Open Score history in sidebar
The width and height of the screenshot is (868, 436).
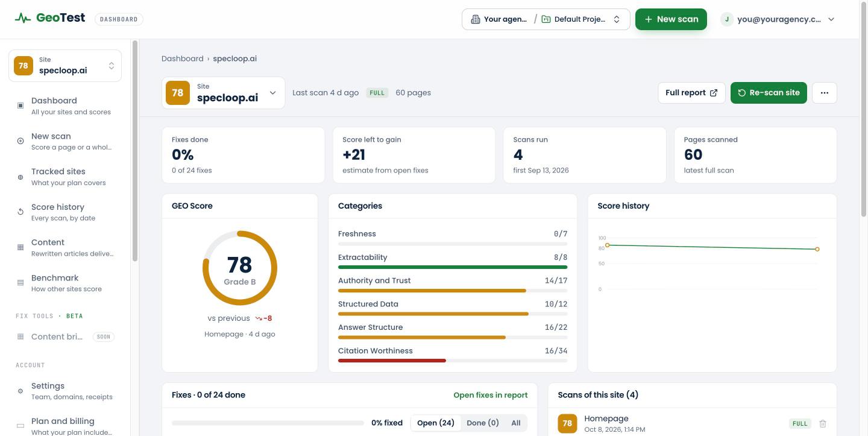65,212
